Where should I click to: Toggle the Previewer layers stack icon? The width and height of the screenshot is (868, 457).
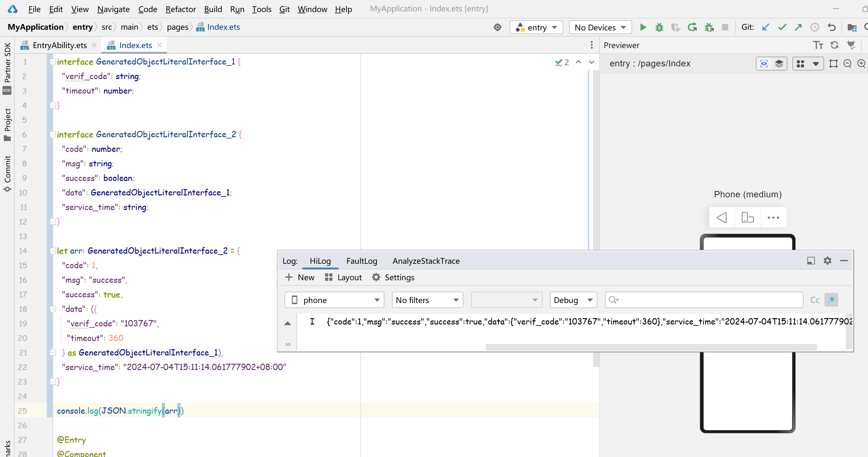pos(779,63)
